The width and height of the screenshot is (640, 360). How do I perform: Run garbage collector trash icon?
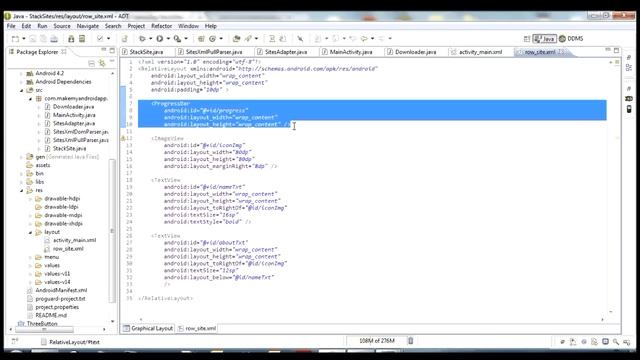pyautogui.click(x=411, y=341)
